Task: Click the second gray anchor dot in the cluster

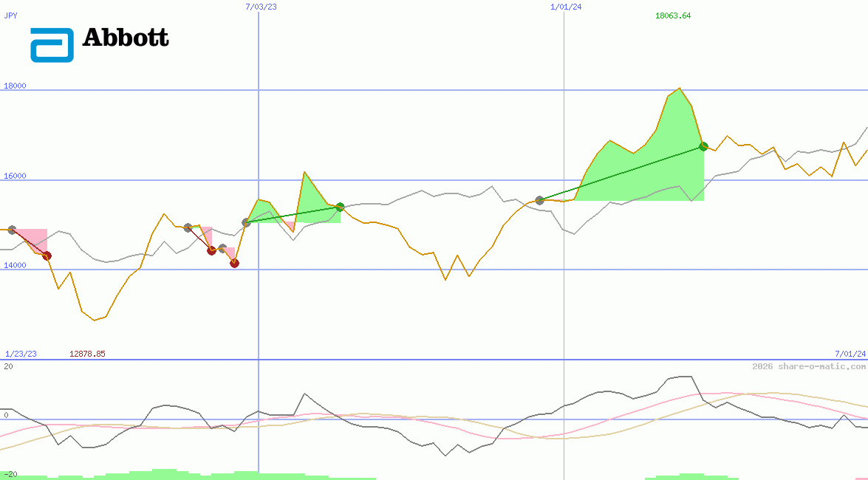Action: tap(222, 247)
